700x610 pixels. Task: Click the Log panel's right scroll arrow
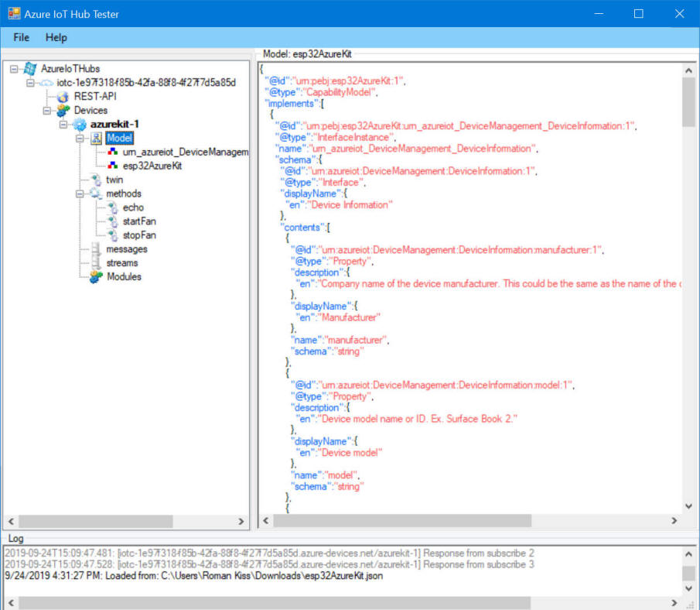tap(674, 603)
